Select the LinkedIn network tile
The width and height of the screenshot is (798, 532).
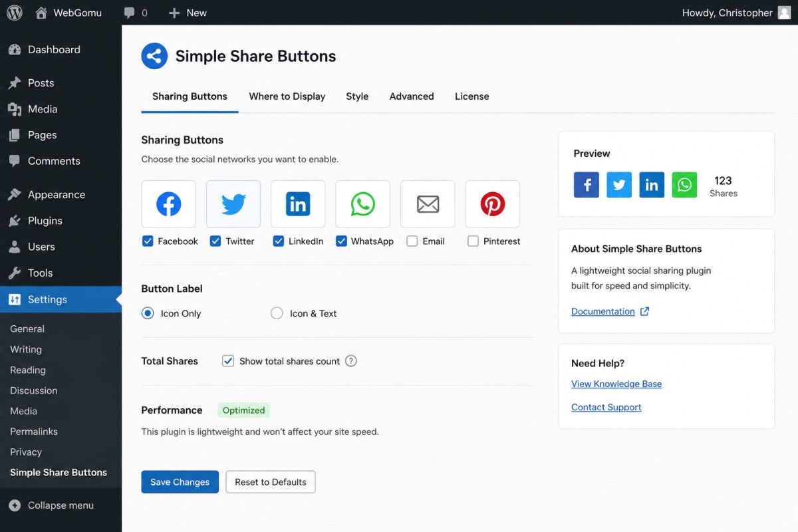tap(298, 204)
